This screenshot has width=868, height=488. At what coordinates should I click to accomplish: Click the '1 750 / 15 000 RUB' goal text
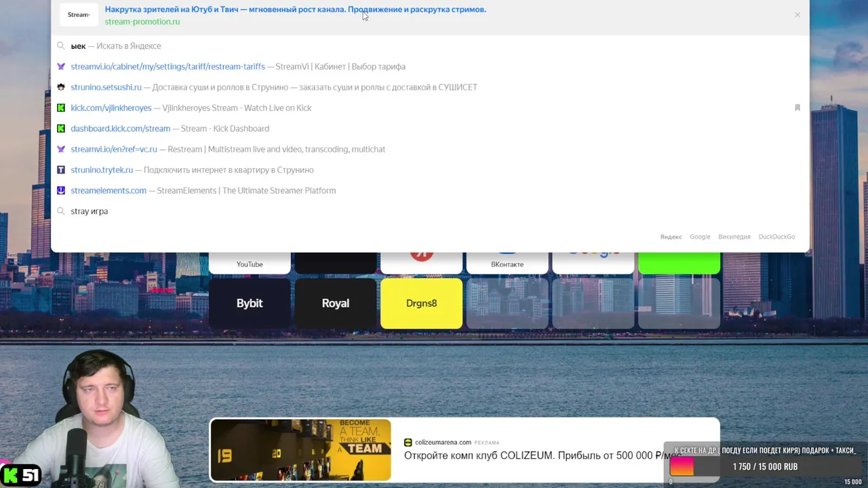tap(765, 466)
